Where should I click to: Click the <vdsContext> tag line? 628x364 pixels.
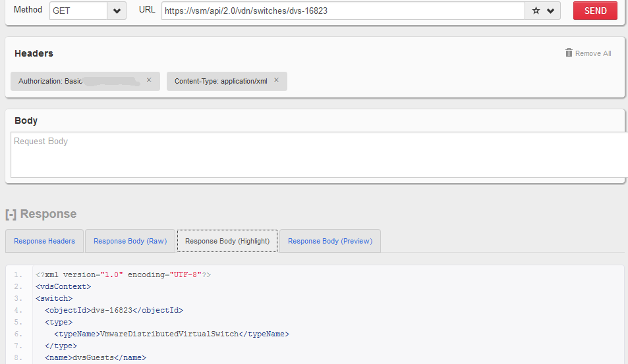point(63,286)
